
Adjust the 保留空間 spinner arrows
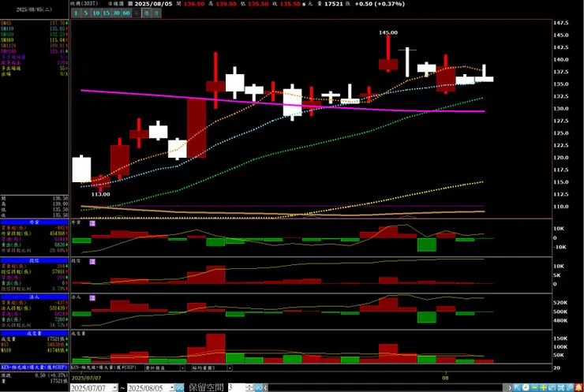click(x=249, y=388)
